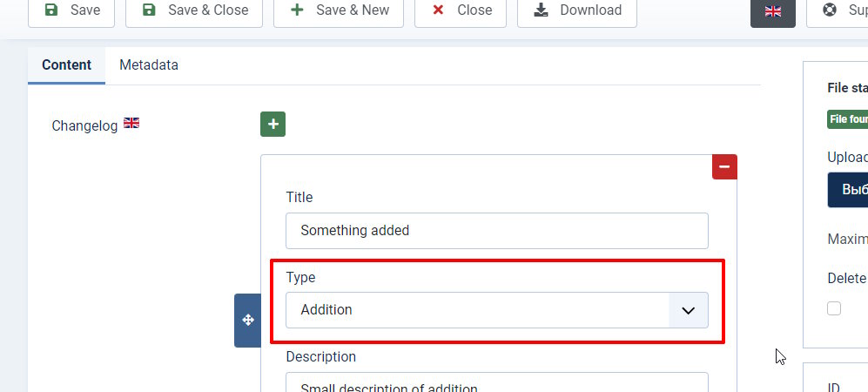Click the UK flag beside Changelog label
The image size is (868, 392).
point(131,123)
